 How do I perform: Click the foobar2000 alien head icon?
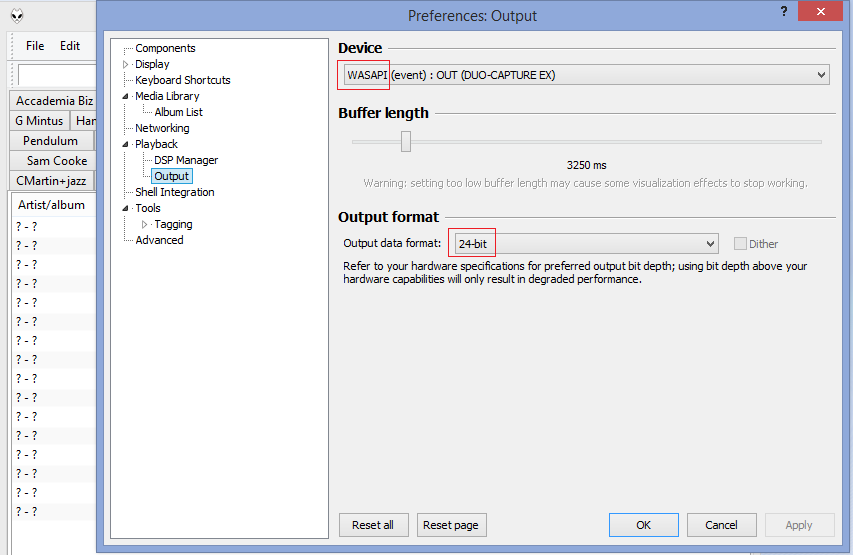17,16
